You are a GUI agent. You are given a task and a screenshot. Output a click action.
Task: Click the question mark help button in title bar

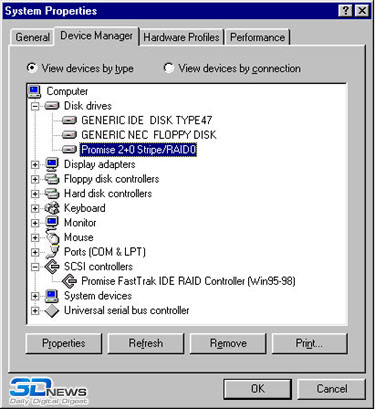click(x=345, y=11)
